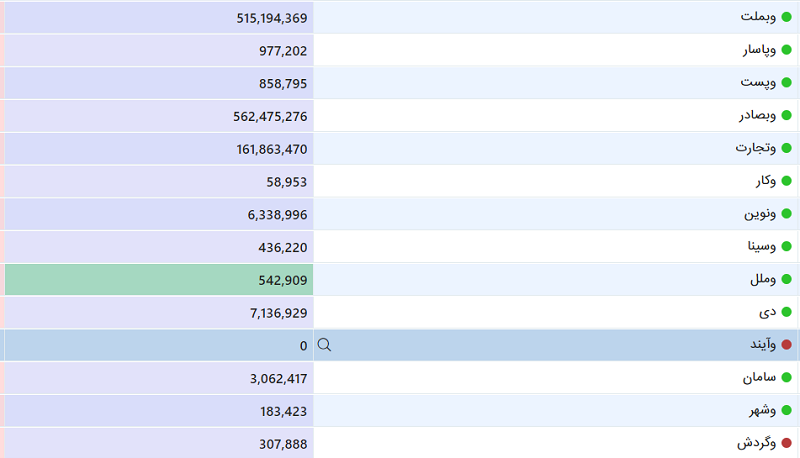Image resolution: width=800 pixels, height=458 pixels.
Task: Select the symbol name وتجارت
Action: [756, 148]
